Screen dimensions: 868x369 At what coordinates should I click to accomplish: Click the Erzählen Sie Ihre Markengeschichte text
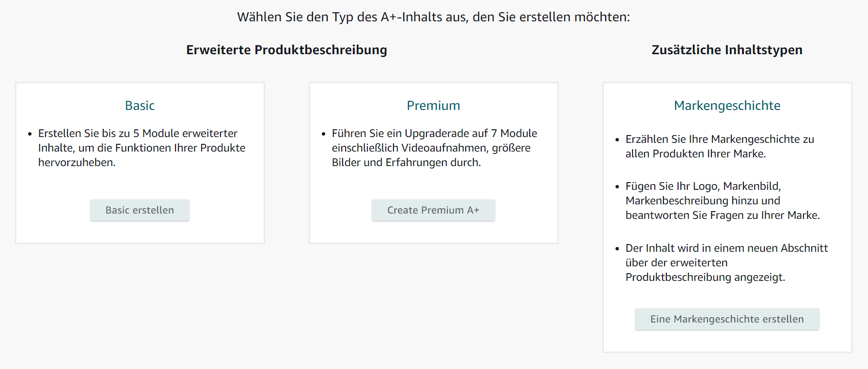pos(720,146)
